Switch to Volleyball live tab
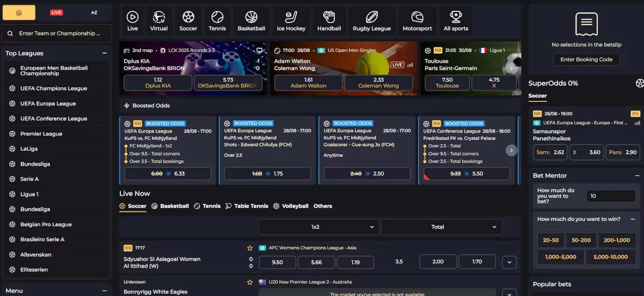644x296 pixels. pos(291,206)
